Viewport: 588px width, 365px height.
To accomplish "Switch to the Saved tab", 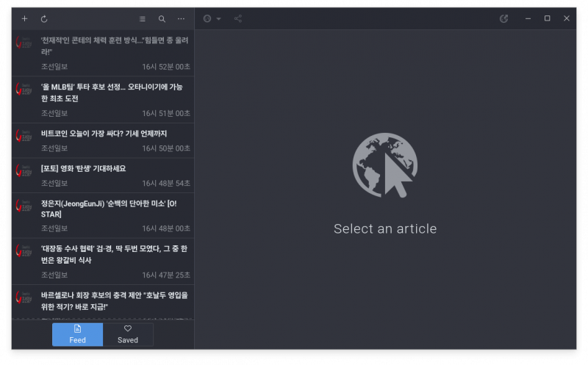I will click(x=128, y=334).
